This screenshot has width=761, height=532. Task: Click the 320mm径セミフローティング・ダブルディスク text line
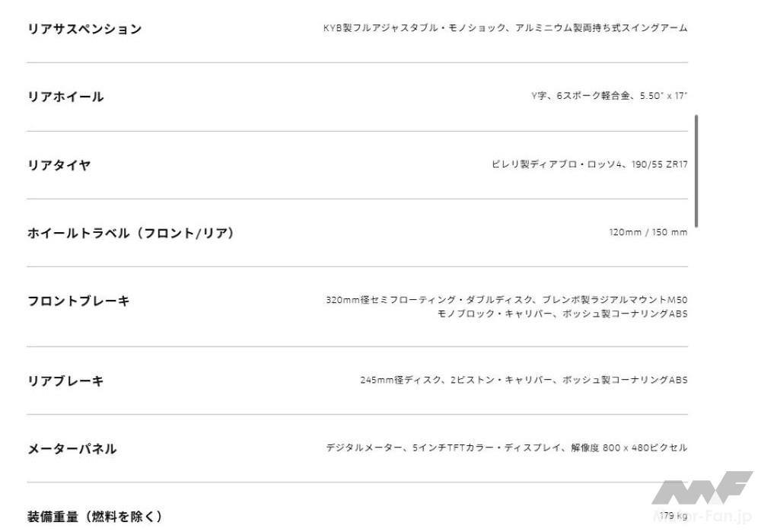506,300
